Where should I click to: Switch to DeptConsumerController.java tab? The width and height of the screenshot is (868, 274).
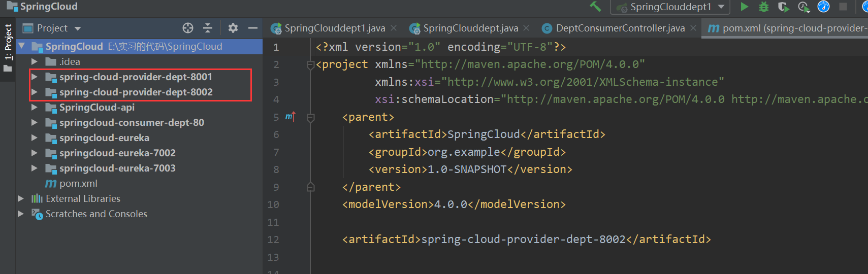(620, 28)
